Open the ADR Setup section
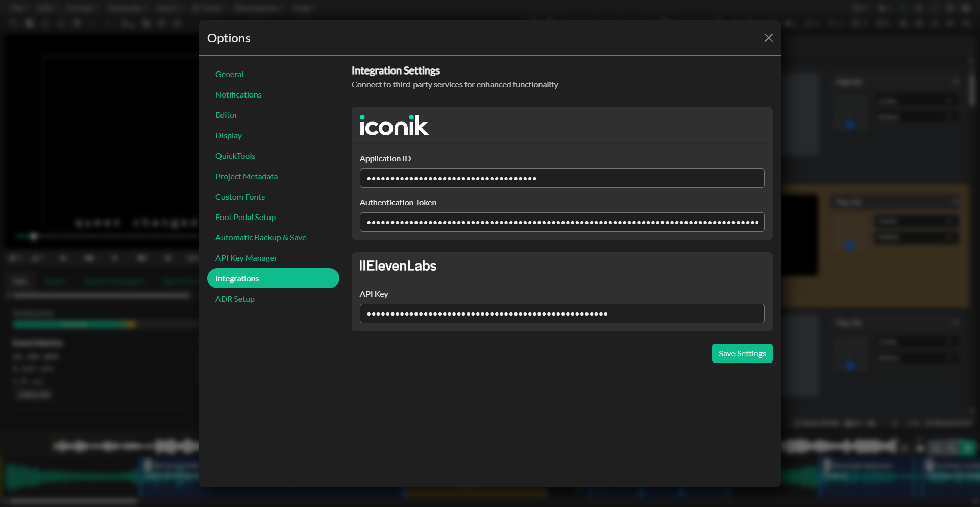 [x=235, y=299]
